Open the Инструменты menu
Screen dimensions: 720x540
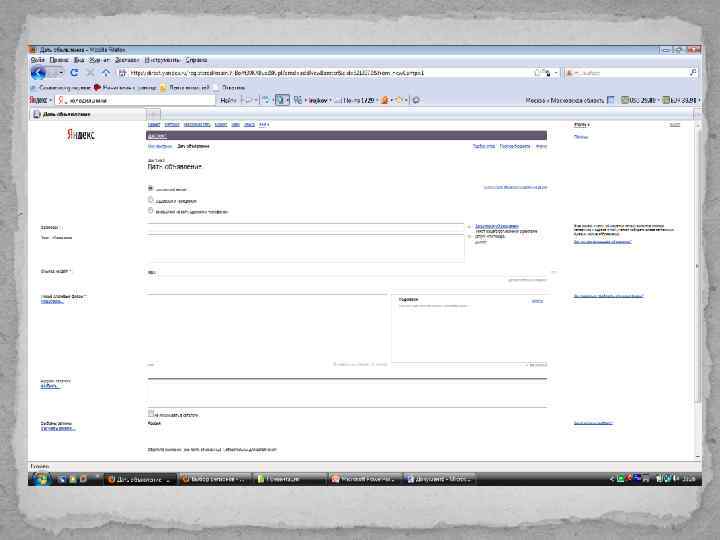pyautogui.click(x=163, y=60)
